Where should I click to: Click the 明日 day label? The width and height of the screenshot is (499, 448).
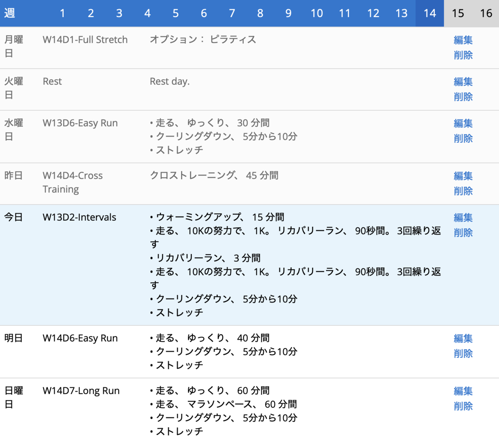(x=13, y=338)
